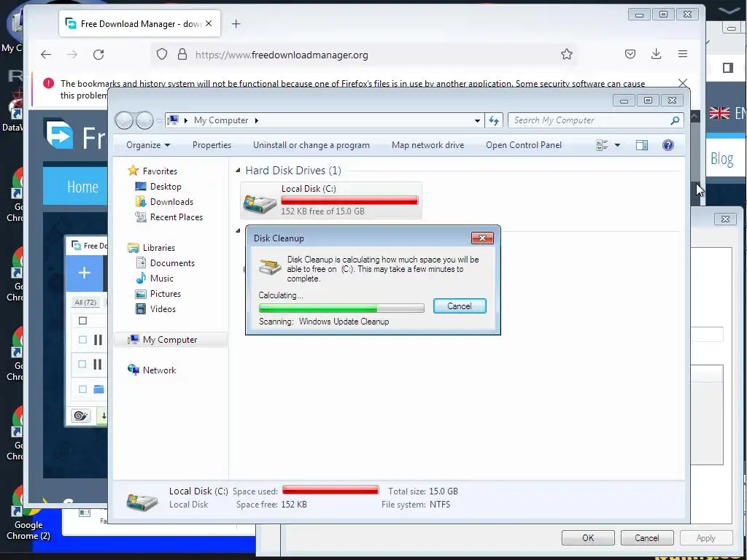Click Open Control Panel
The width and height of the screenshot is (747, 560).
click(x=524, y=145)
